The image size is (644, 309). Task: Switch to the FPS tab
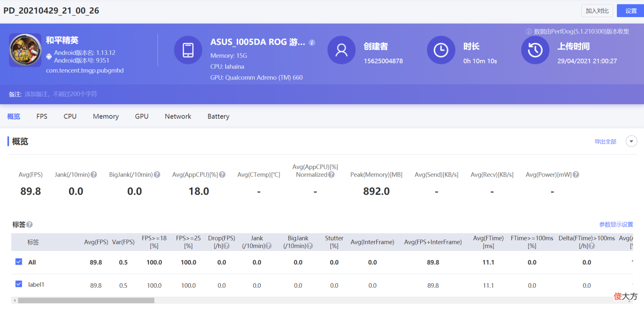tap(42, 116)
